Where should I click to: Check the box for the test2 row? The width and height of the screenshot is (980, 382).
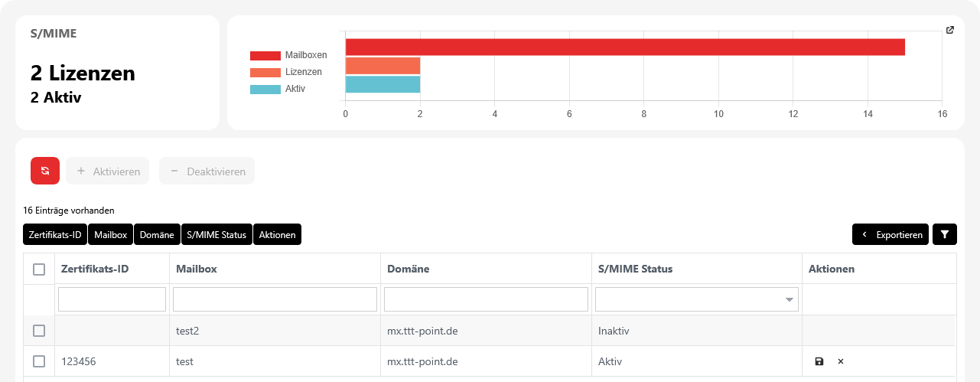click(39, 331)
